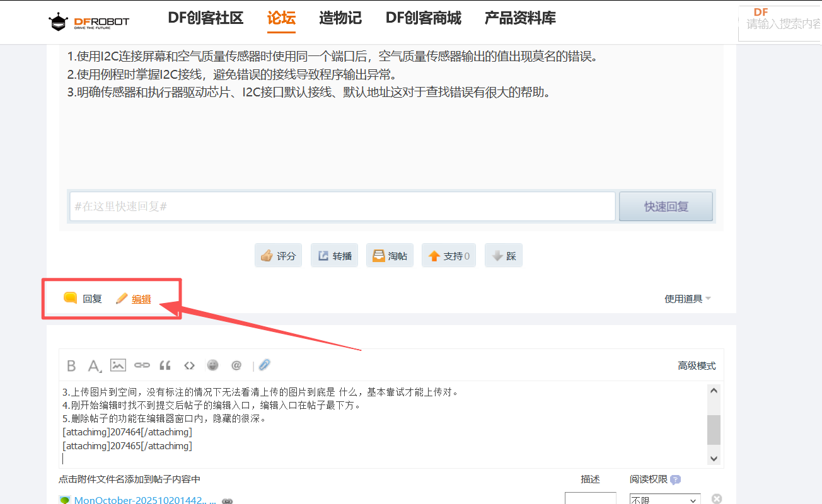822x504 pixels.
Task: Switch to the 造物记 tab
Action: tap(340, 18)
